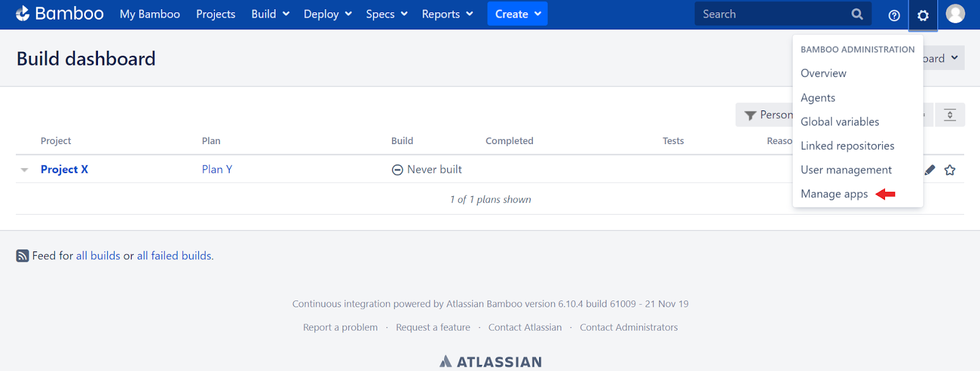The width and height of the screenshot is (980, 371).
Task: Expand the Build dropdown menu
Action: click(x=270, y=13)
